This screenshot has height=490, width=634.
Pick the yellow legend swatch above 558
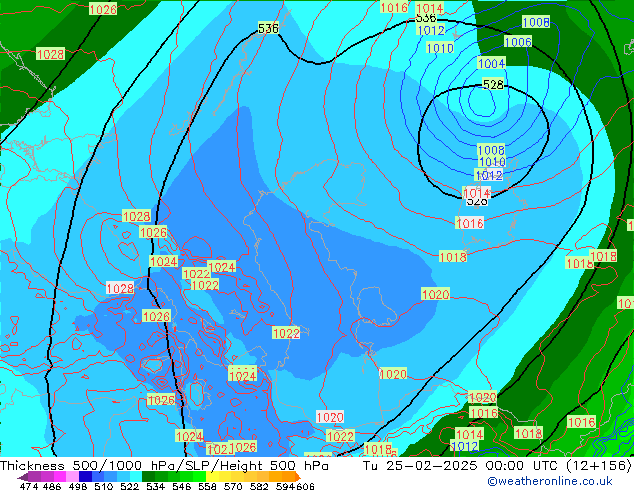click(212, 476)
